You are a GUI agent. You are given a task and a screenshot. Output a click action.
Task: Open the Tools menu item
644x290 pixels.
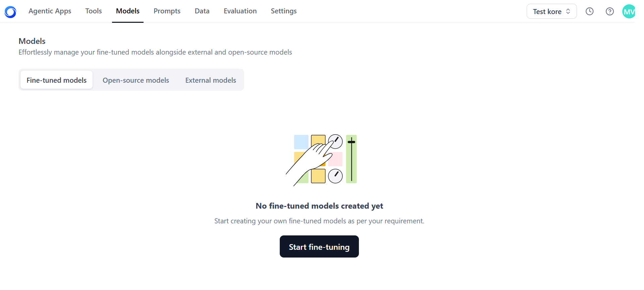pos(94,11)
